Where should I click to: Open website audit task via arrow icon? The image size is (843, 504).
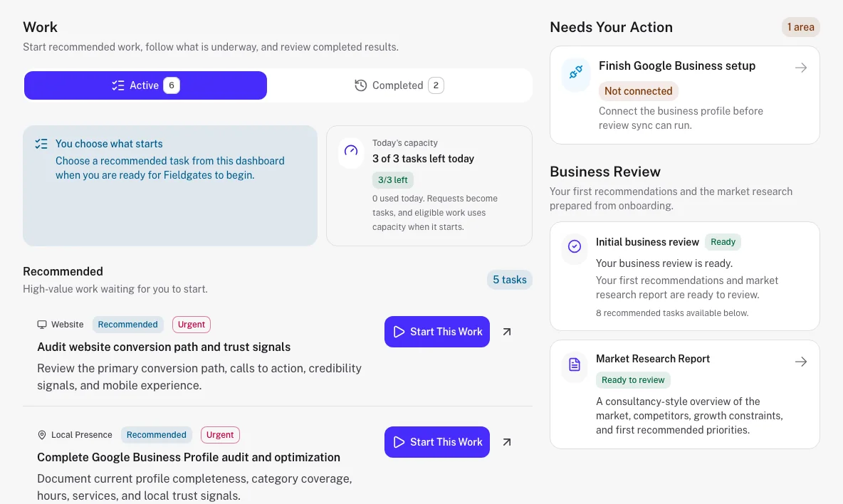click(x=507, y=332)
